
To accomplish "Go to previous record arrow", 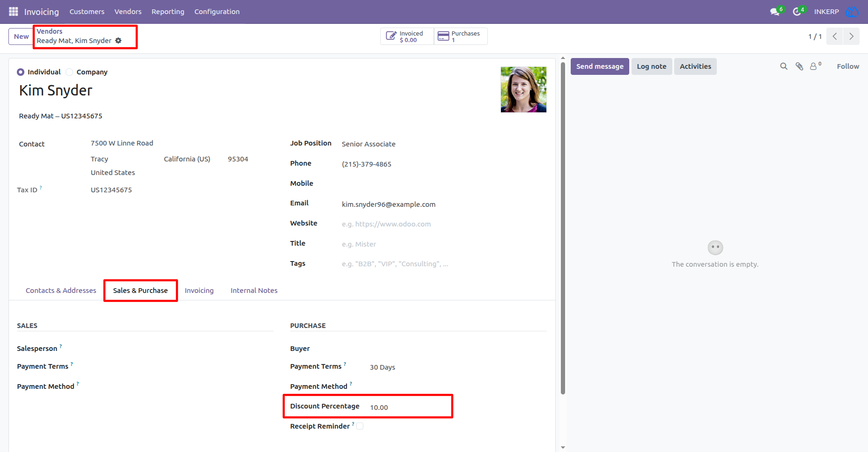I will pos(835,36).
